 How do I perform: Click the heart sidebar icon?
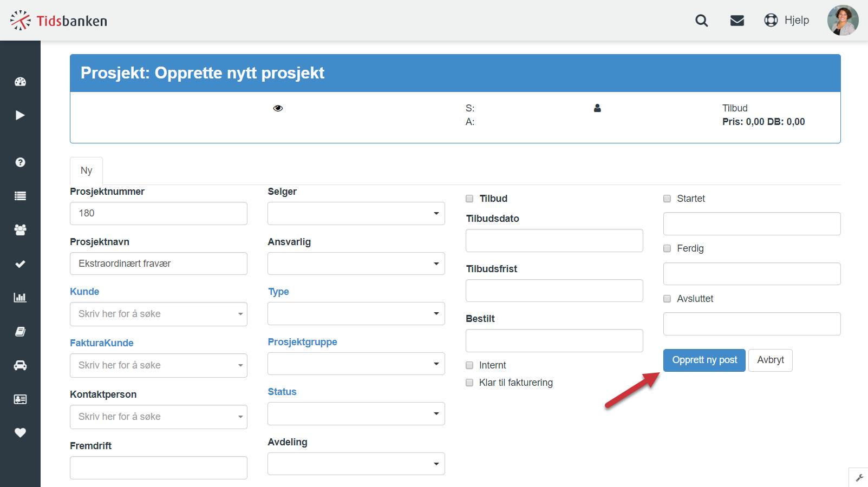coord(20,433)
